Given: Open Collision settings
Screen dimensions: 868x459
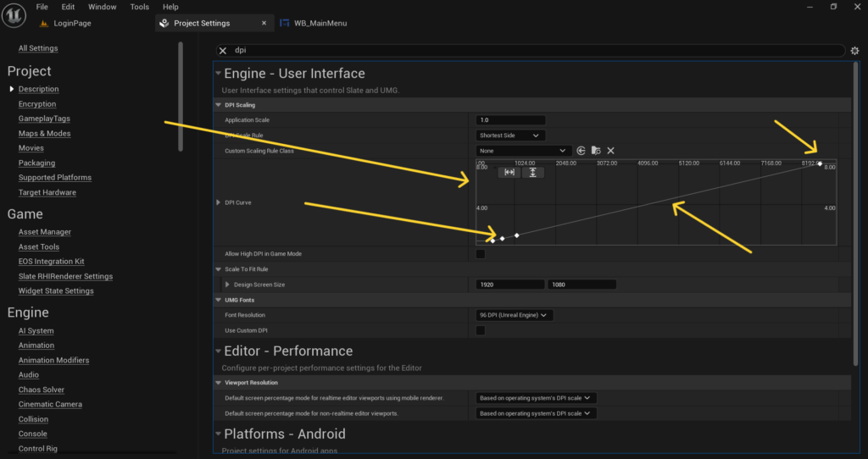Looking at the screenshot, I should coord(33,419).
